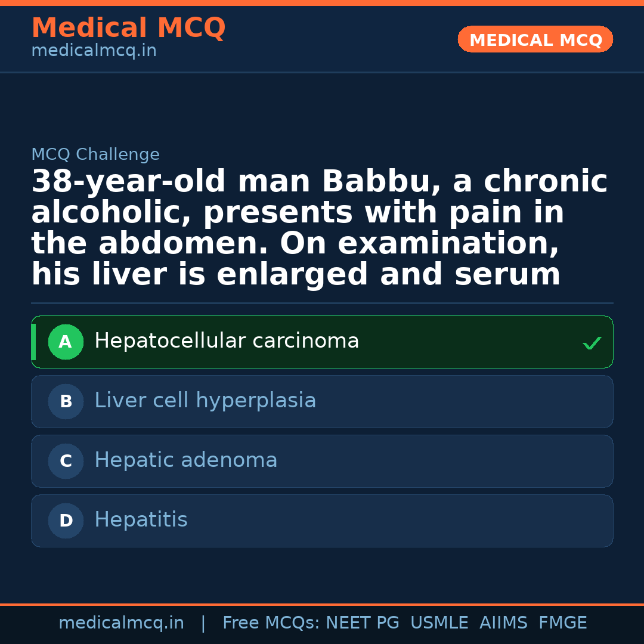This screenshot has width=644, height=644.
Task: Click FMGE in the footer
Action: click(563, 623)
